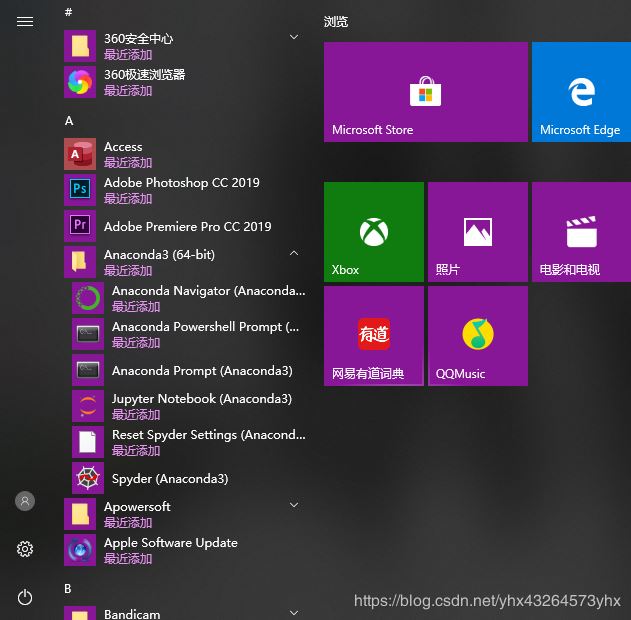Open the 照片 photos tile
The image size is (631, 620).
pos(478,232)
